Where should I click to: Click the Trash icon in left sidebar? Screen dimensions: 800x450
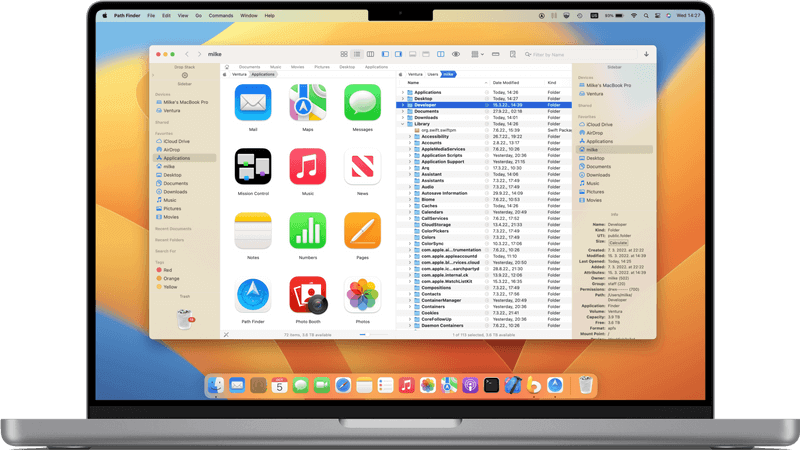coord(185,319)
